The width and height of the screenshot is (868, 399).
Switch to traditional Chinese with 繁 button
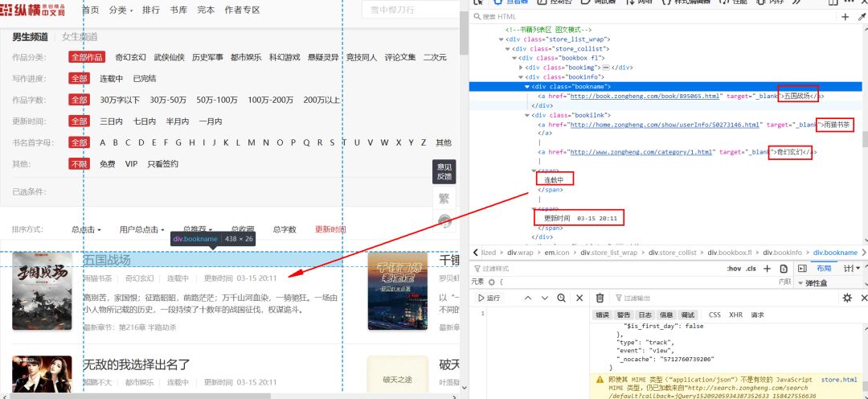pyautogui.click(x=444, y=199)
